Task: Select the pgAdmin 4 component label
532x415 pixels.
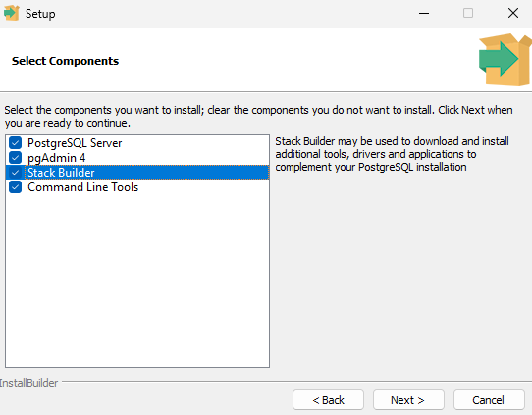Action: (x=56, y=158)
